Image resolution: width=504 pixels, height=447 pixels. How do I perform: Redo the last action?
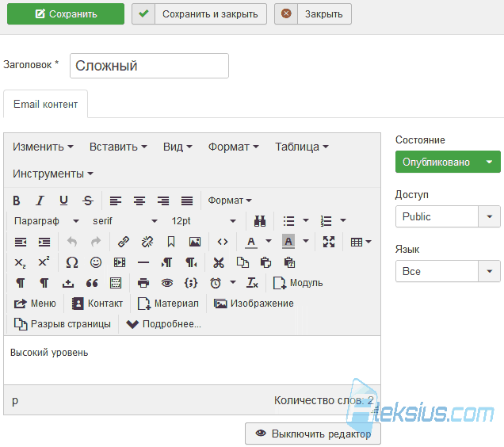pyautogui.click(x=96, y=242)
